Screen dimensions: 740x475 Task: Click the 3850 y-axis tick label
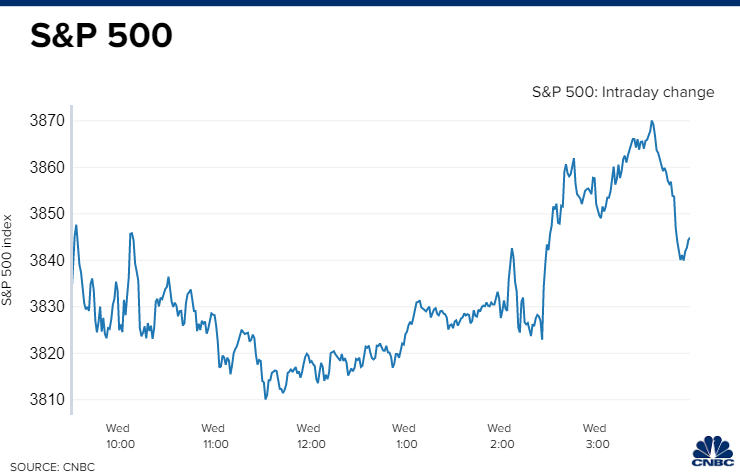pyautogui.click(x=45, y=214)
